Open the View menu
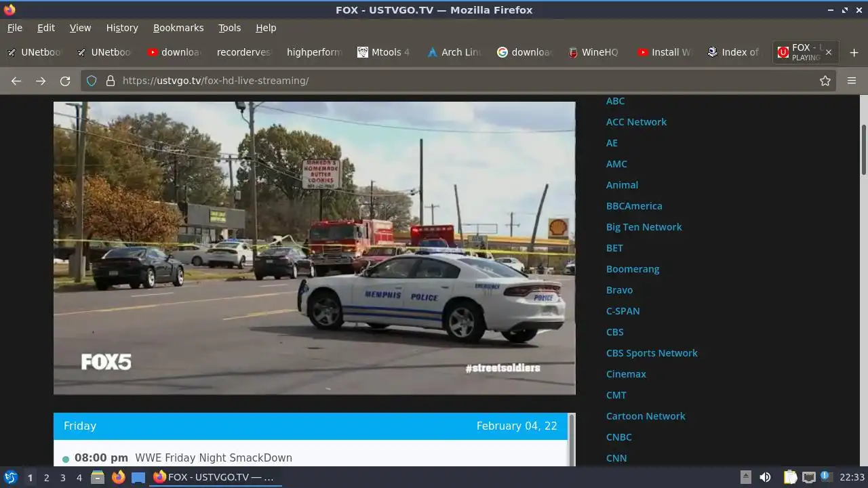 (x=80, y=28)
